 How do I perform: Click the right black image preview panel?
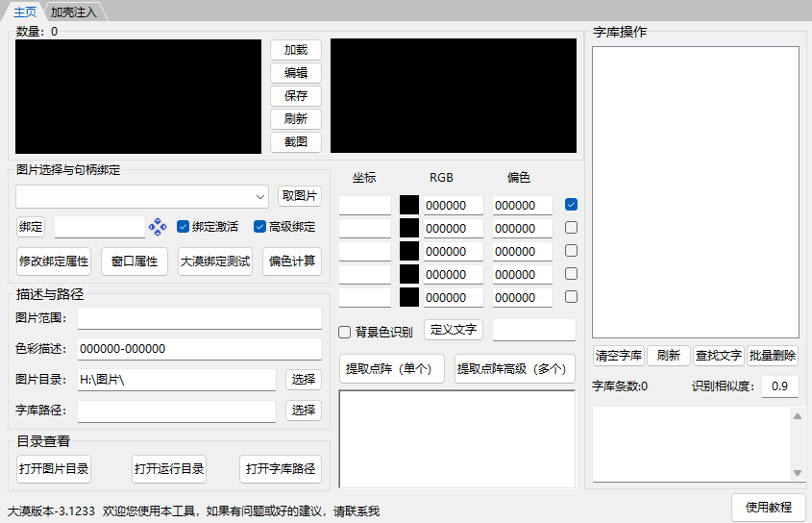tap(454, 96)
